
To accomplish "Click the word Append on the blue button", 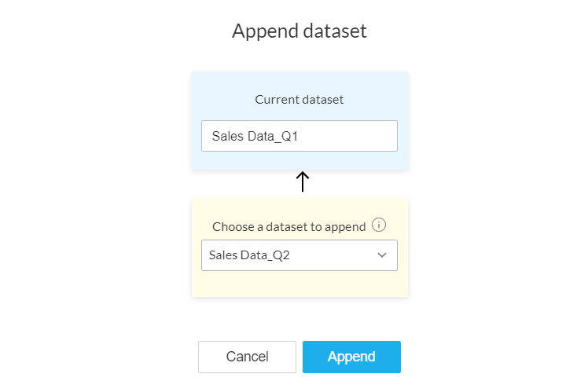I will [x=351, y=357].
